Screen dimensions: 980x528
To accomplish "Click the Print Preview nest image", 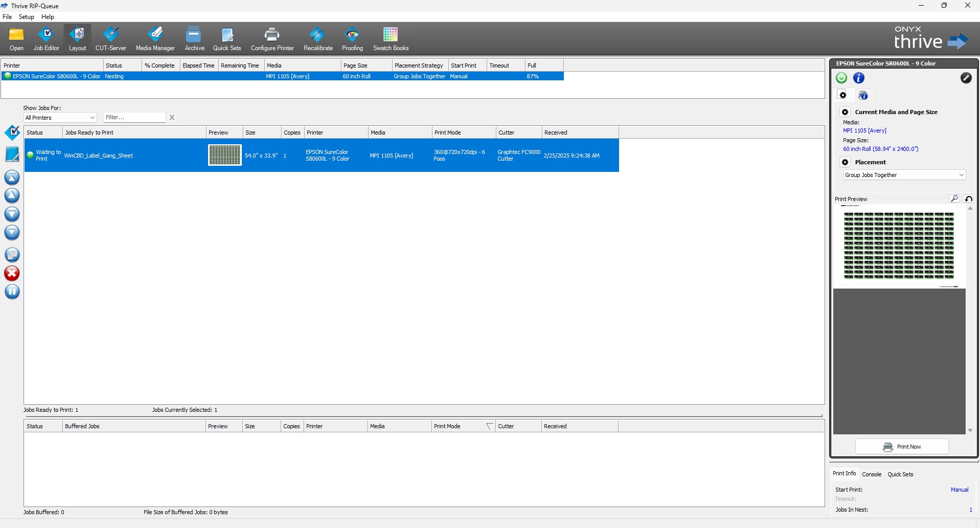I will (x=899, y=246).
